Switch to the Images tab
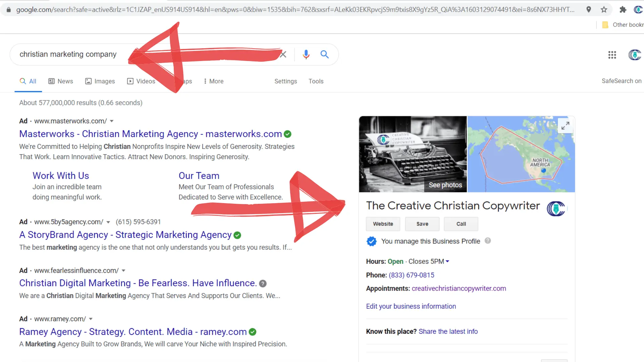Viewport: 644px width, 362px height. point(100,81)
